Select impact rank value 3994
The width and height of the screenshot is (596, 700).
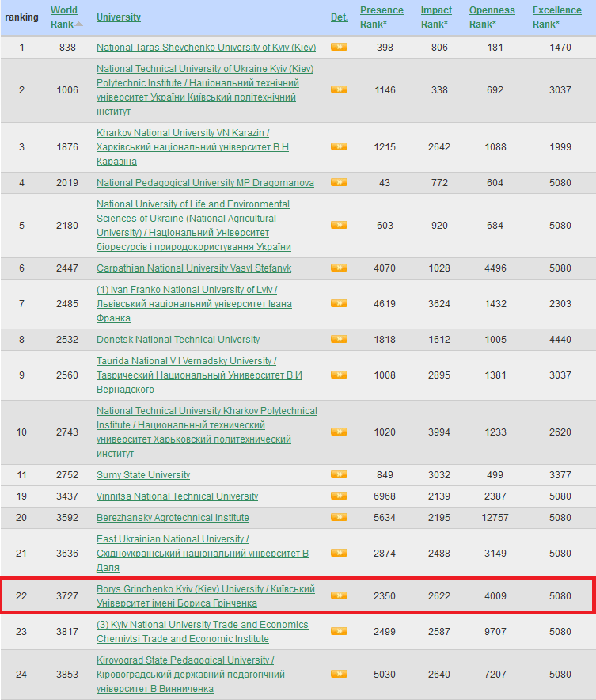[x=439, y=432]
